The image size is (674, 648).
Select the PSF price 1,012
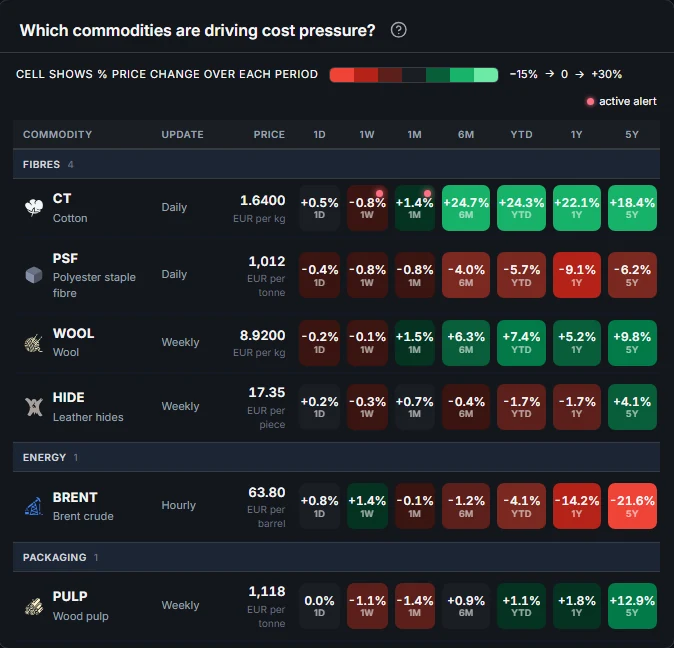[x=267, y=261]
